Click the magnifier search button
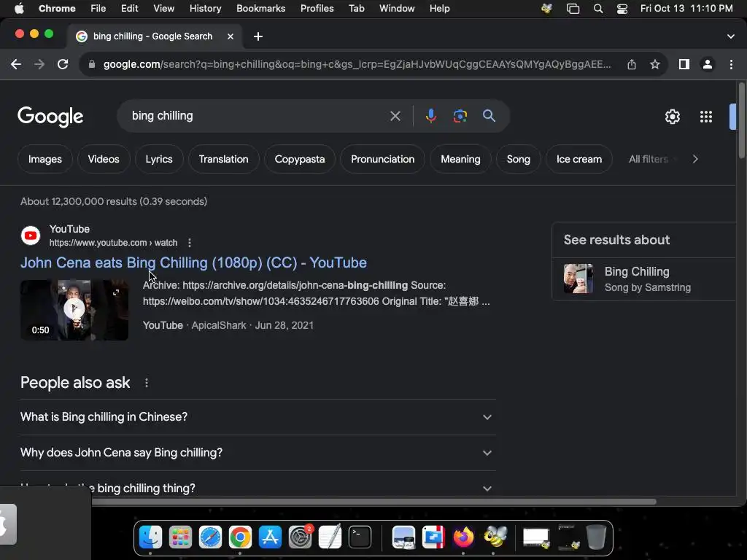Viewport: 747px width, 560px height. tap(489, 116)
